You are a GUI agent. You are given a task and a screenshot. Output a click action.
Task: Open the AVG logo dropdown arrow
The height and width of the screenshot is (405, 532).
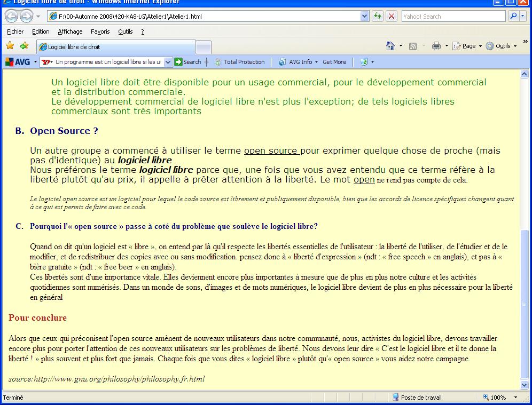tap(35, 62)
